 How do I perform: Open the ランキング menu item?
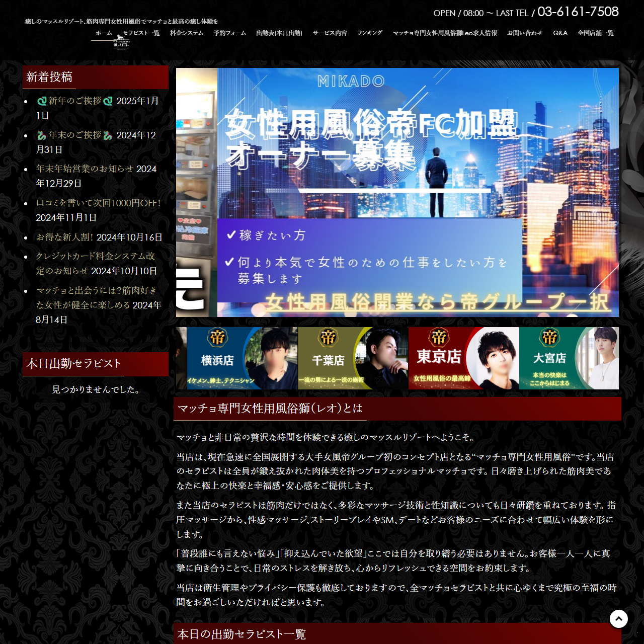[370, 33]
